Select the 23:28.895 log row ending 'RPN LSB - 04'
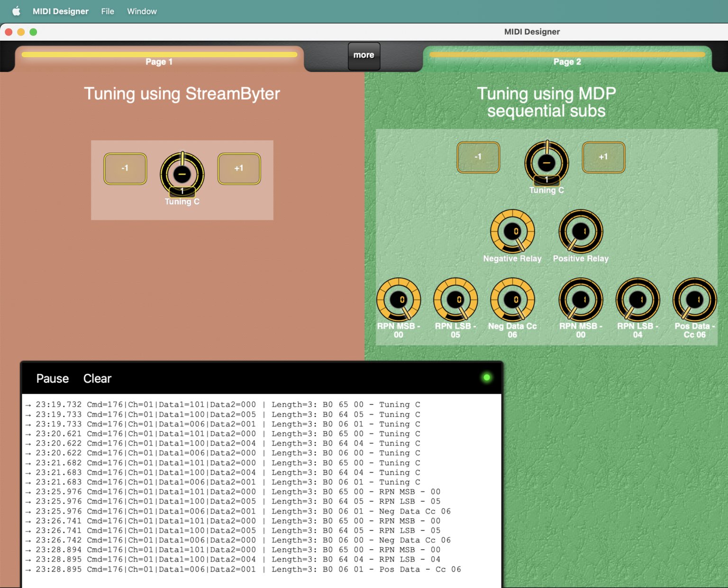 233,560
